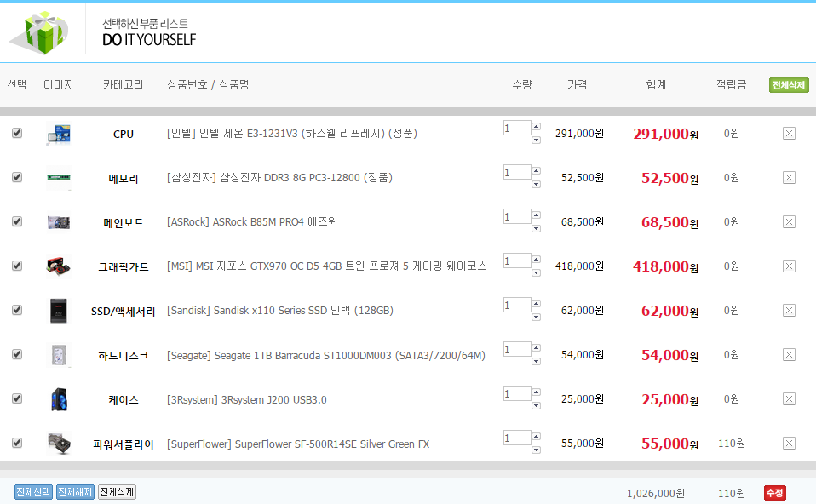
Task: Remove the CPU row with its X icon
Action: 789,134
